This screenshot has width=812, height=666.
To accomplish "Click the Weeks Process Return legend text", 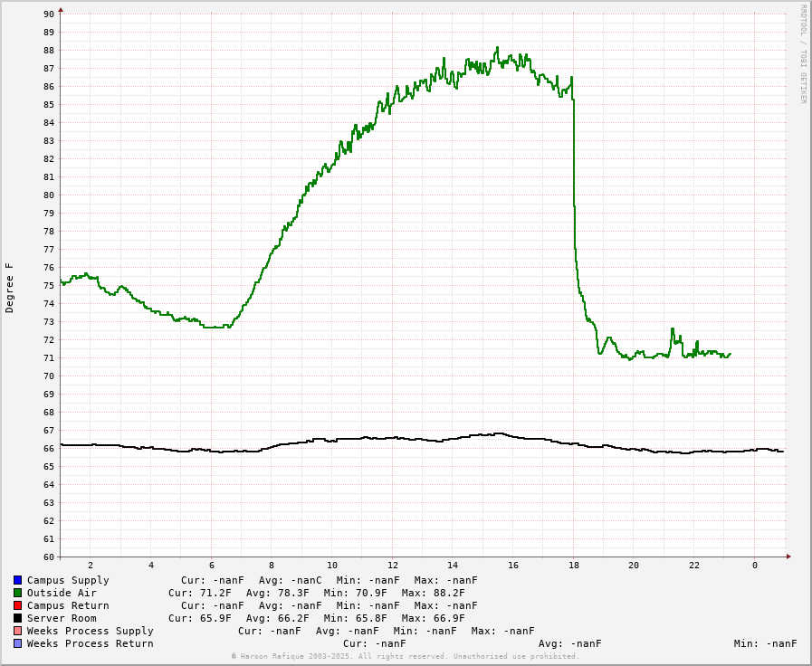I will [91, 643].
